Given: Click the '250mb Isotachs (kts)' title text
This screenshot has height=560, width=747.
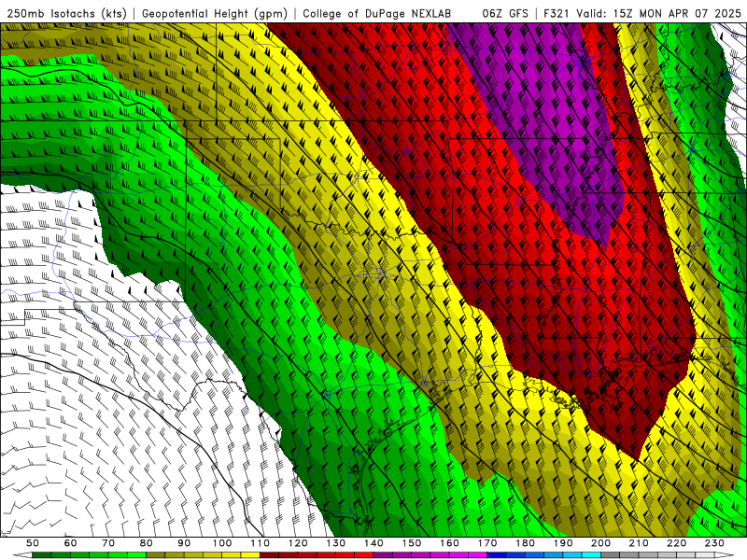Looking at the screenshot, I should tap(66, 14).
